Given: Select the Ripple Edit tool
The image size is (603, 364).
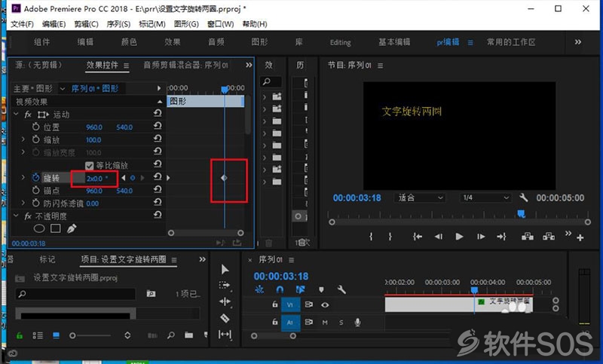Looking at the screenshot, I should (x=225, y=301).
